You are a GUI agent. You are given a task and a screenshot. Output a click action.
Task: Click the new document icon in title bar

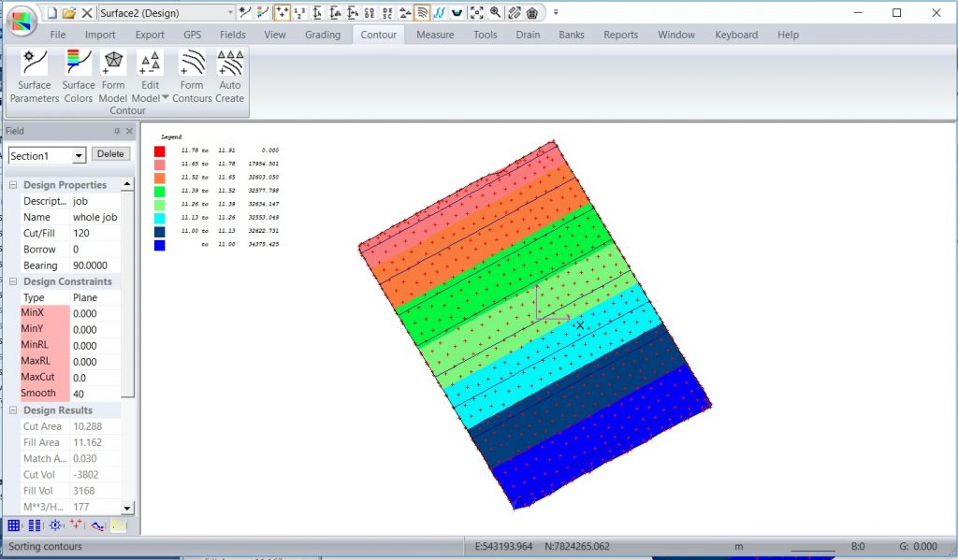[51, 12]
